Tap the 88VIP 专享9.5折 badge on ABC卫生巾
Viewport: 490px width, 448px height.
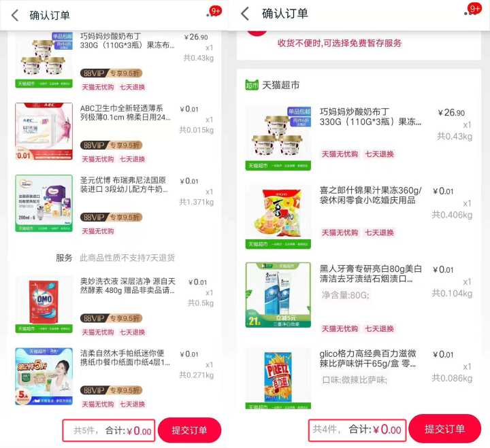tap(111, 145)
